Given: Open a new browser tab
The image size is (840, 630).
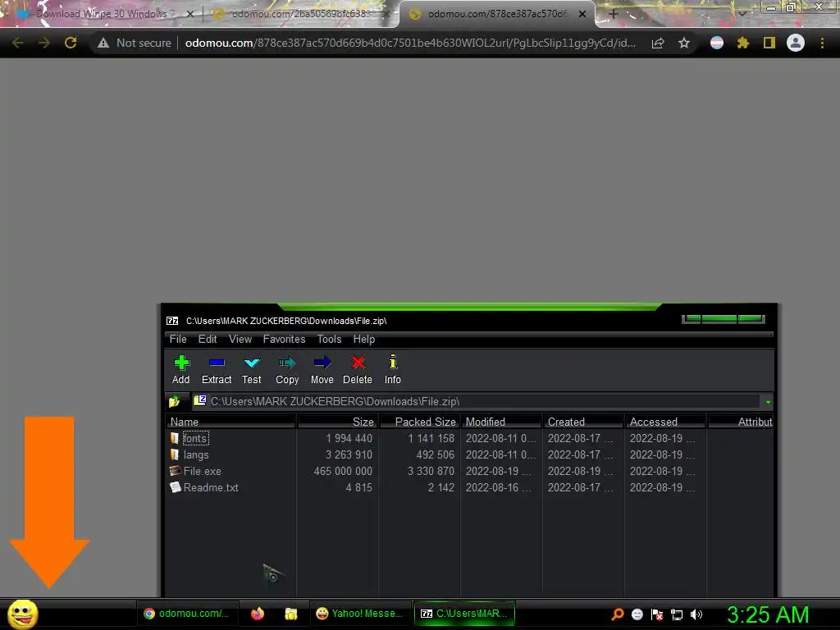Looking at the screenshot, I should (614, 14).
